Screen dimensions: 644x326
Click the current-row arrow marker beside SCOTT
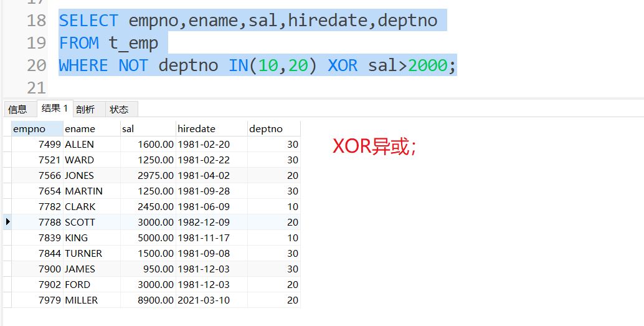click(7, 223)
